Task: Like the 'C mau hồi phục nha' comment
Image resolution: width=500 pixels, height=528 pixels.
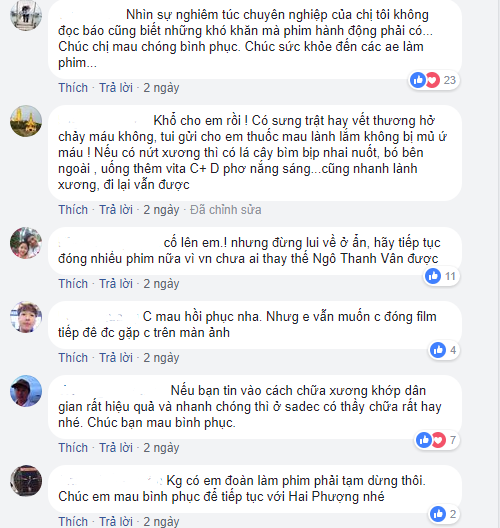Action: (x=73, y=358)
